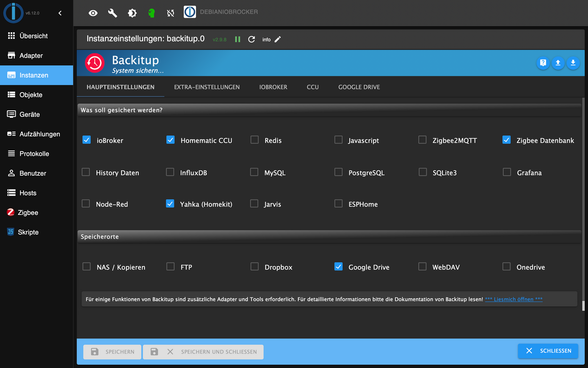This screenshot has width=588, height=368.
Task: Enable NAS / Kopieren storage location
Action: 87,266
